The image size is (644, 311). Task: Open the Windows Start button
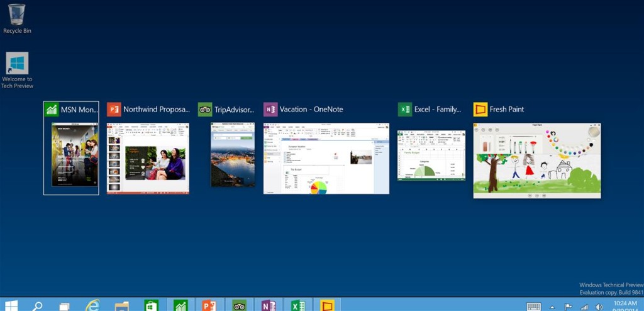pos(11,305)
